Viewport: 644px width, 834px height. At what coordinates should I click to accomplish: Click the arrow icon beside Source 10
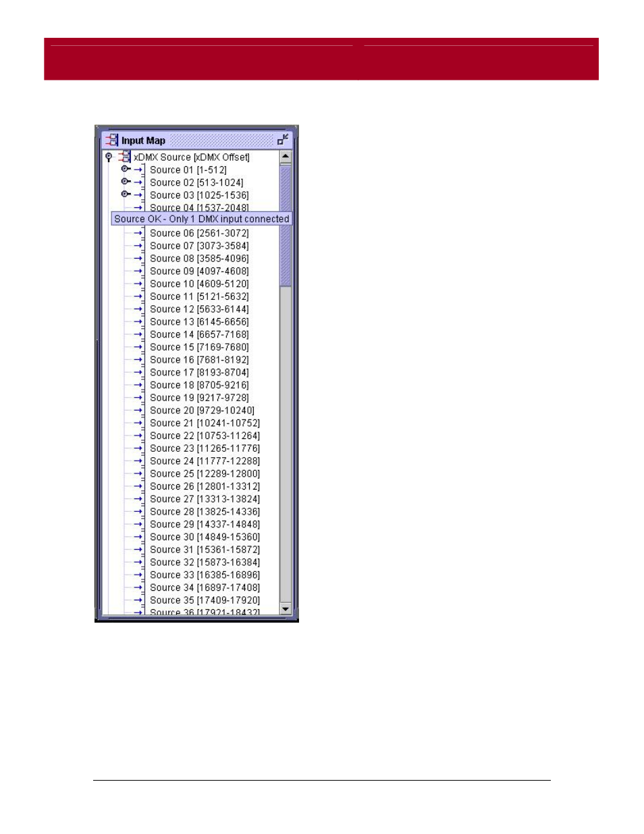(x=139, y=284)
